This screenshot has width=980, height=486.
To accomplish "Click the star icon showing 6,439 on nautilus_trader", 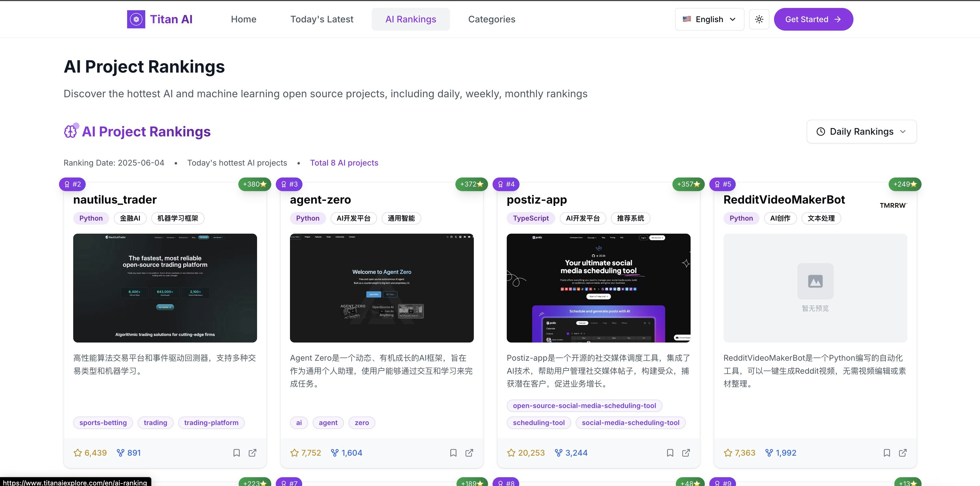I will [78, 453].
